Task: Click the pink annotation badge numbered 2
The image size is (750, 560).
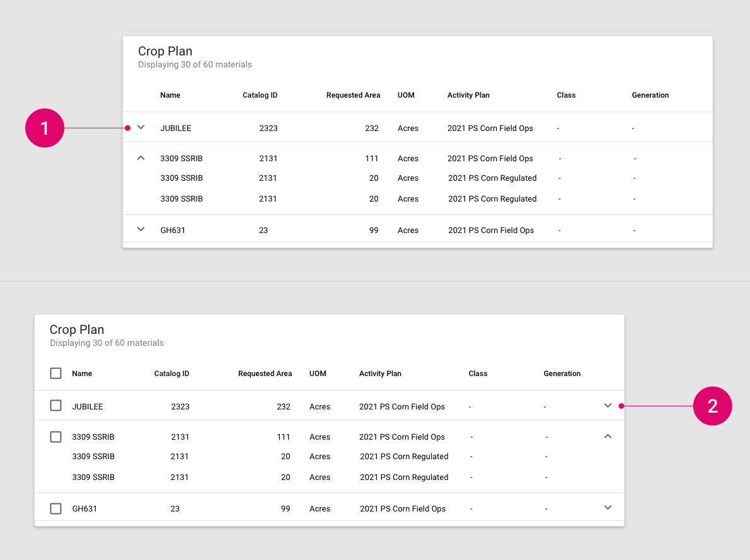Action: 712,406
